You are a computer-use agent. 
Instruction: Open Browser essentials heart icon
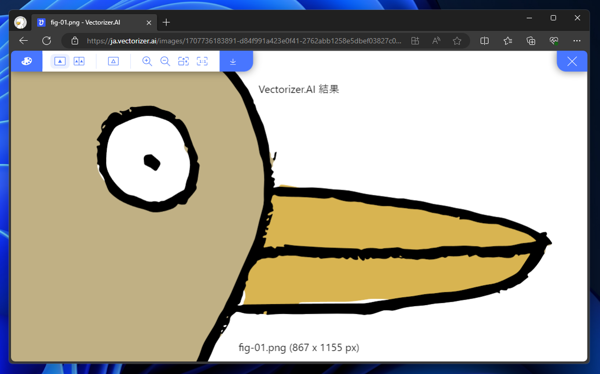(x=554, y=41)
